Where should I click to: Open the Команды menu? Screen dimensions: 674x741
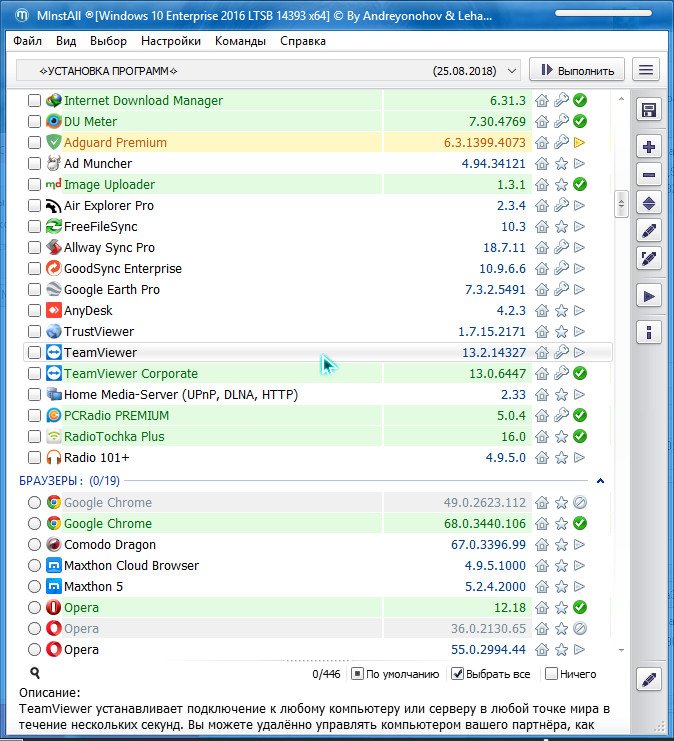pyautogui.click(x=240, y=41)
